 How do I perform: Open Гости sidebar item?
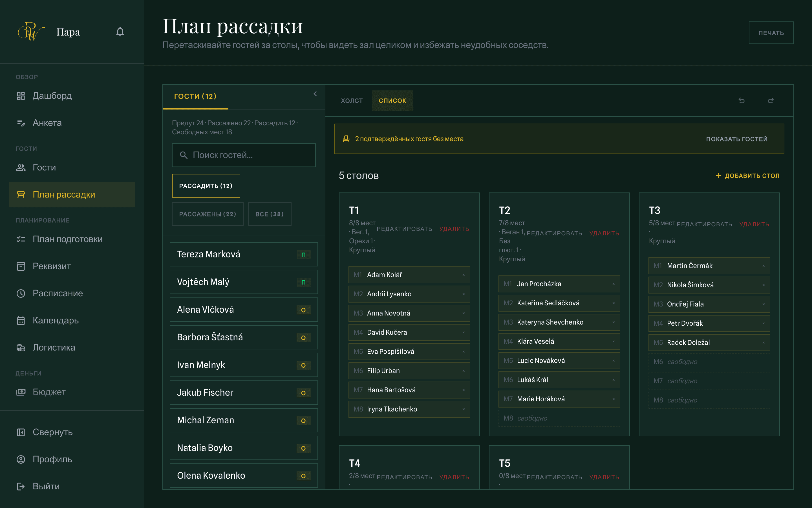(x=72, y=167)
